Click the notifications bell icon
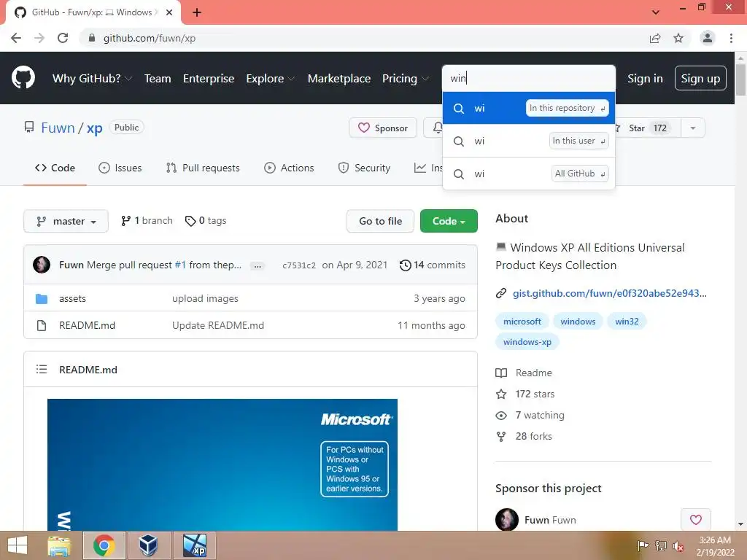Viewport: 747px width, 560px height. click(x=438, y=128)
